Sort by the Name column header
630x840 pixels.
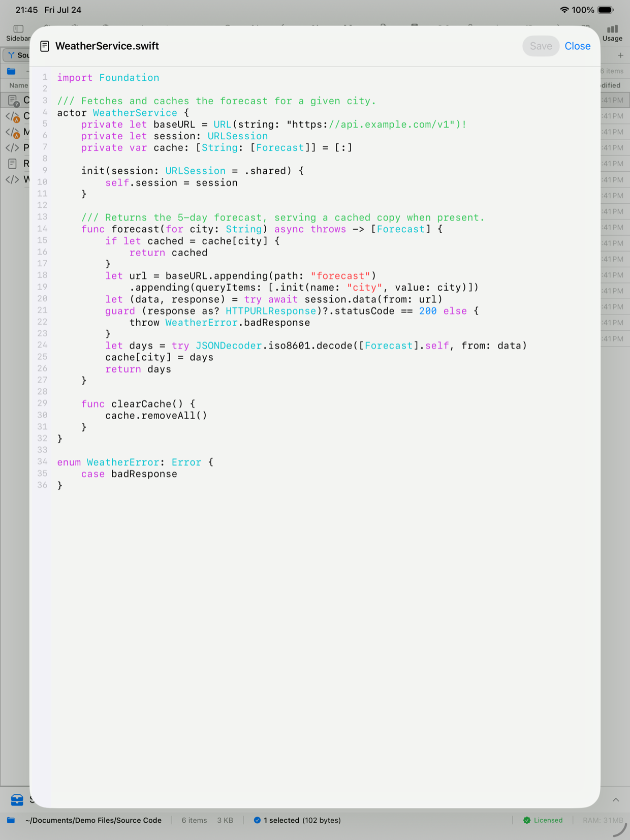click(18, 85)
